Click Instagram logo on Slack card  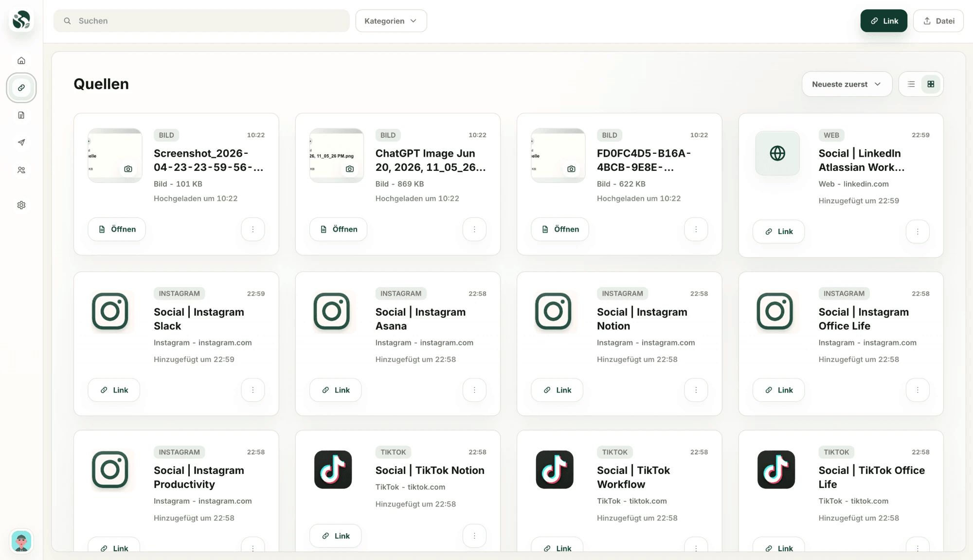coord(110,311)
